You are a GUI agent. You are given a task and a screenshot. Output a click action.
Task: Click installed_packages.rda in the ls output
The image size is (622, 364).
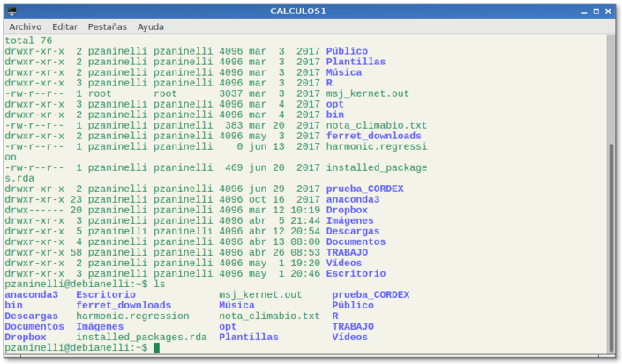point(141,338)
